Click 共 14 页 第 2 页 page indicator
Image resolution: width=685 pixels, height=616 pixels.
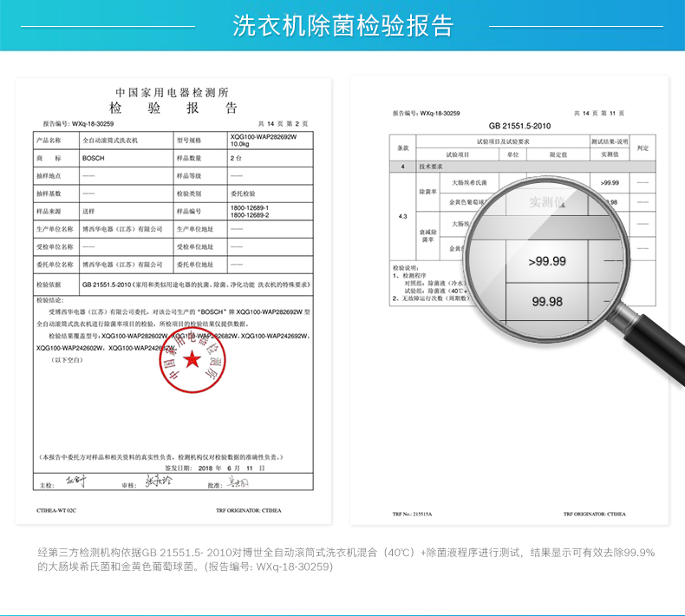point(283,124)
